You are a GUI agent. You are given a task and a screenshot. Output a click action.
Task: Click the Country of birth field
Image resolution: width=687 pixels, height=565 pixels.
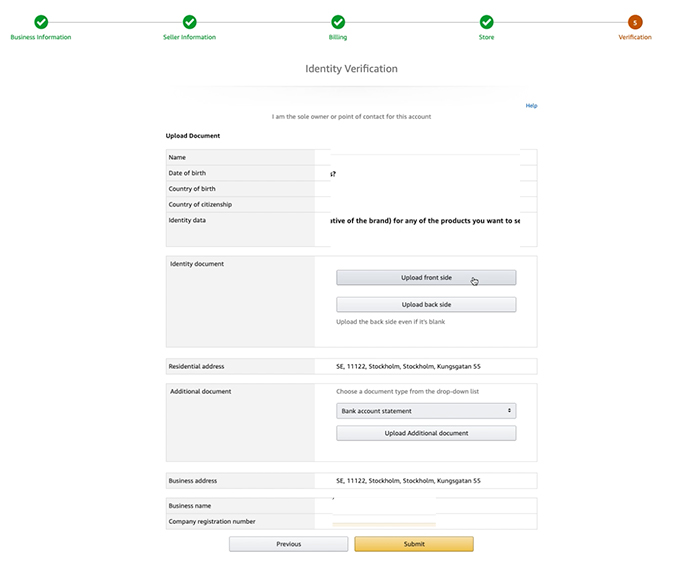tap(425, 189)
